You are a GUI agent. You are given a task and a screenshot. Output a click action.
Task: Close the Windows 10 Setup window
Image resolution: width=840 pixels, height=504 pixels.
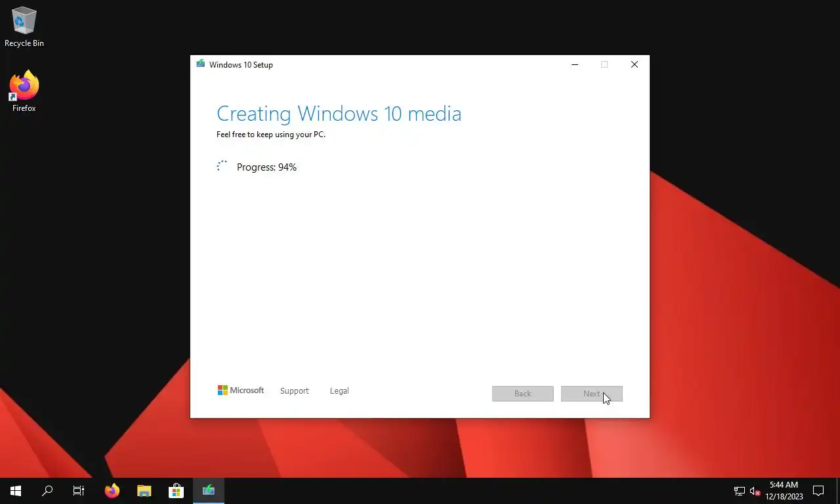pyautogui.click(x=635, y=64)
